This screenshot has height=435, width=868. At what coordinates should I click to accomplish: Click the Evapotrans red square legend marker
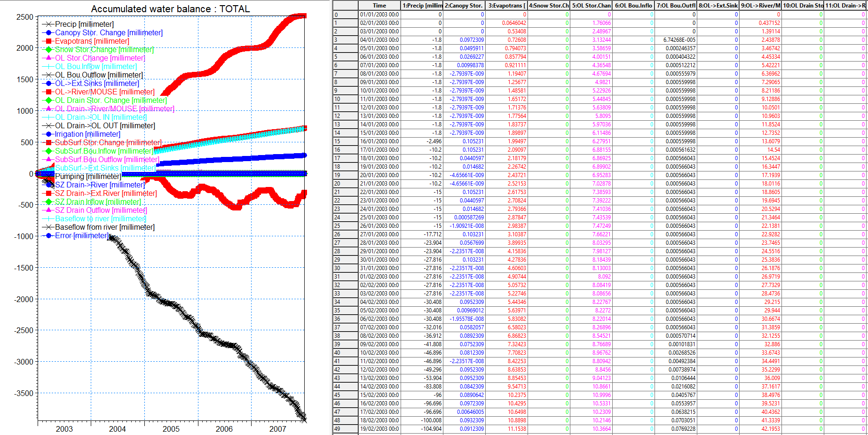(x=48, y=41)
